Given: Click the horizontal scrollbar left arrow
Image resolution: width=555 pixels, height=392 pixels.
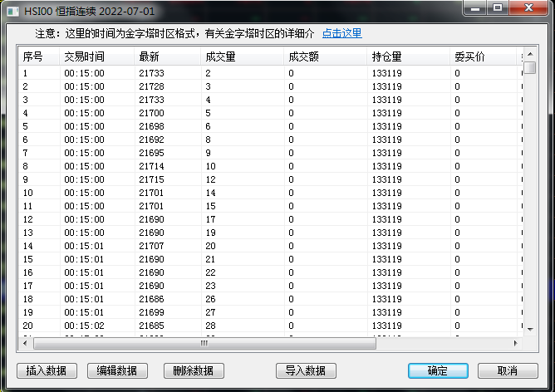Looking at the screenshot, I should click(25, 343).
